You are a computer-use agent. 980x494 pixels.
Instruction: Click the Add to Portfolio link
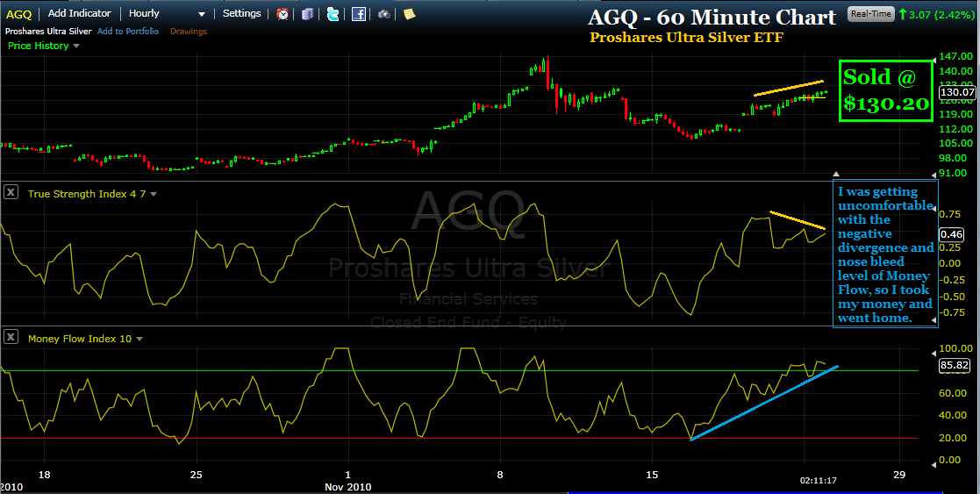[x=128, y=32]
